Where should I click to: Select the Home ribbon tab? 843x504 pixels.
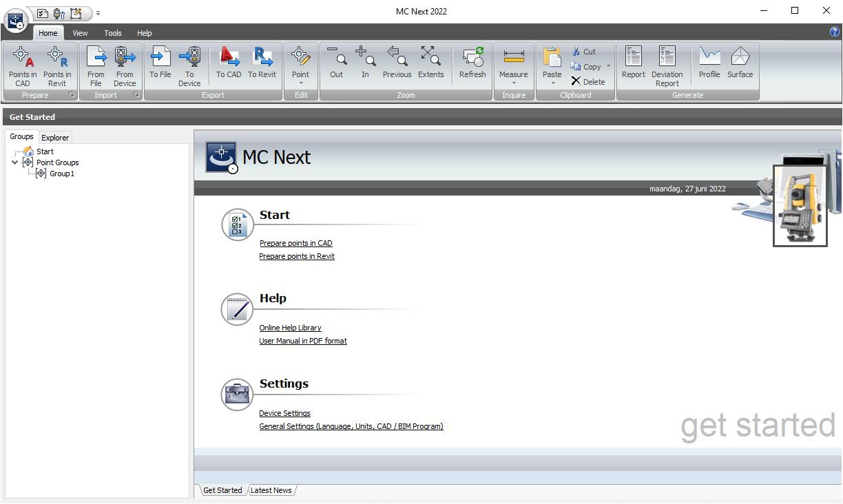[x=48, y=33]
